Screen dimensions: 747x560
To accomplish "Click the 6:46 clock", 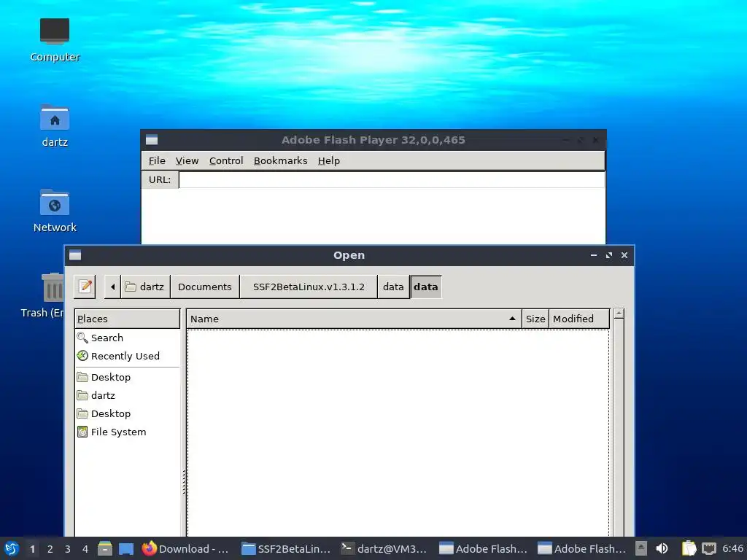I will click(x=732, y=548).
